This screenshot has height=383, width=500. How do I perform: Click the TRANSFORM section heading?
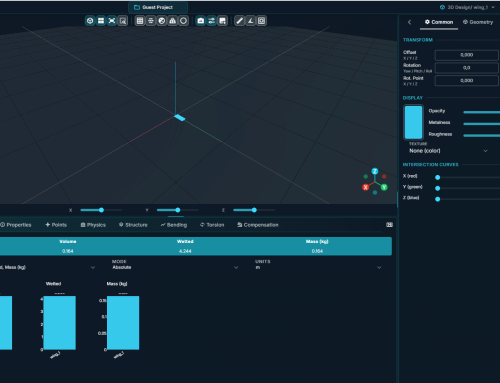pos(418,40)
